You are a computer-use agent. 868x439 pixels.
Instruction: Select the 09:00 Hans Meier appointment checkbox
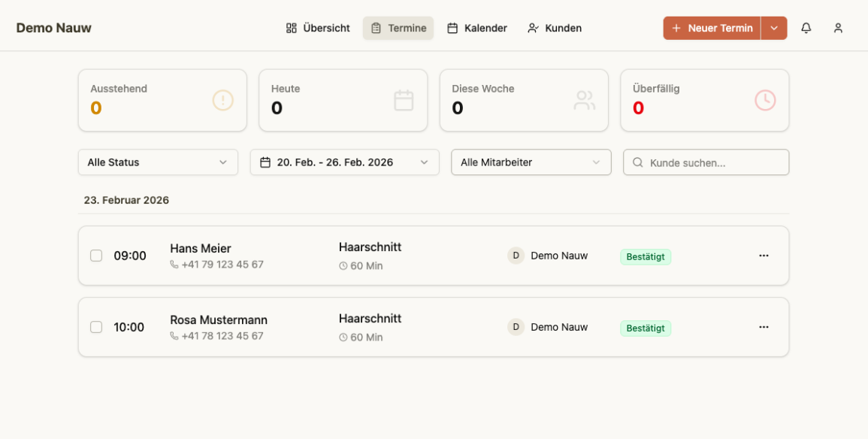click(96, 256)
